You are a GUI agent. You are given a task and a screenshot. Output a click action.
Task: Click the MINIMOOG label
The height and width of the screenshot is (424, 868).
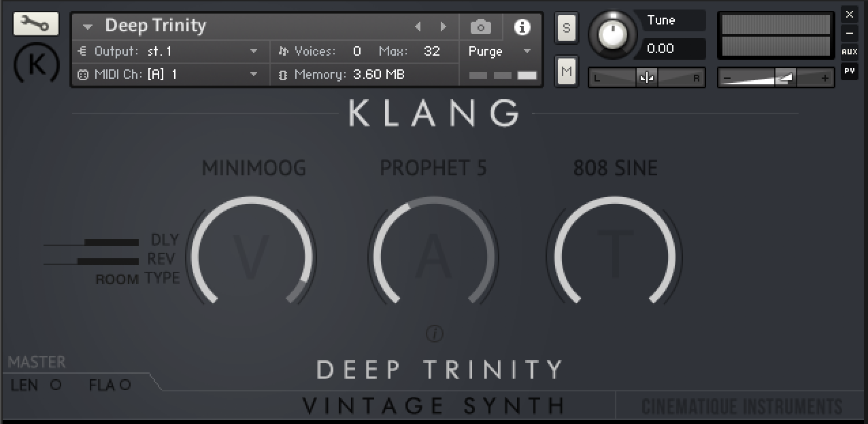click(254, 169)
